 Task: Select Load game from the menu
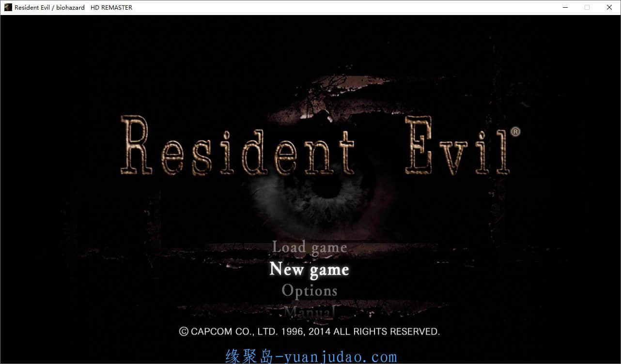tap(310, 247)
